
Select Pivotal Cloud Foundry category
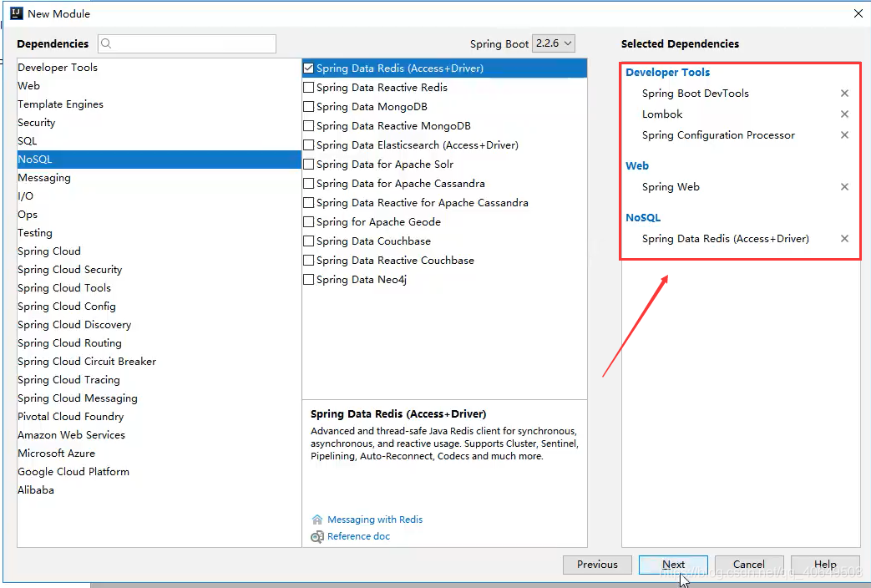click(x=159, y=416)
